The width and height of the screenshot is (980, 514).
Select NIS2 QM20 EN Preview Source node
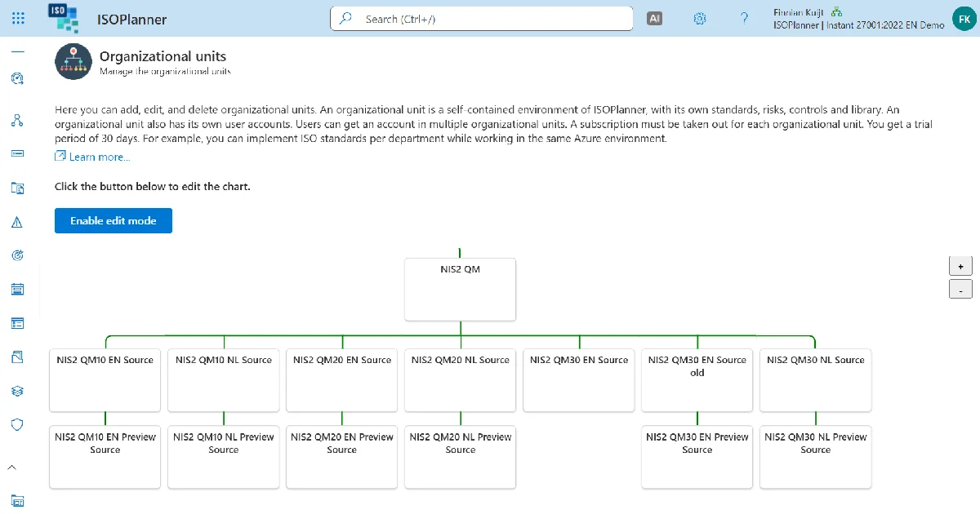[x=342, y=457]
